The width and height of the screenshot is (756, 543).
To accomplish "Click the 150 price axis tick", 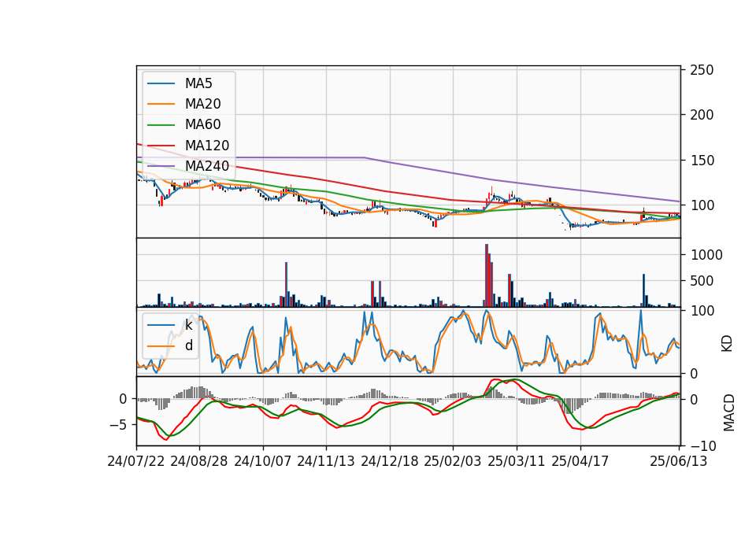I will point(702,161).
